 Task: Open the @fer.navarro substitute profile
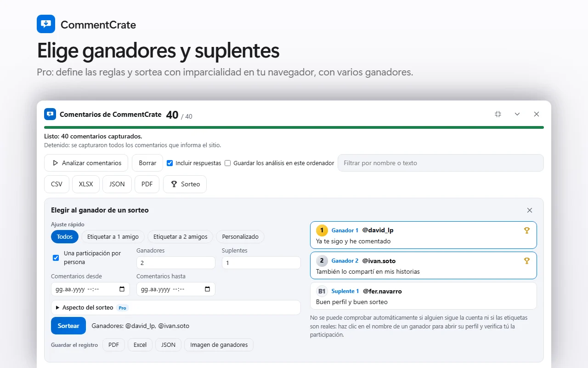382,291
